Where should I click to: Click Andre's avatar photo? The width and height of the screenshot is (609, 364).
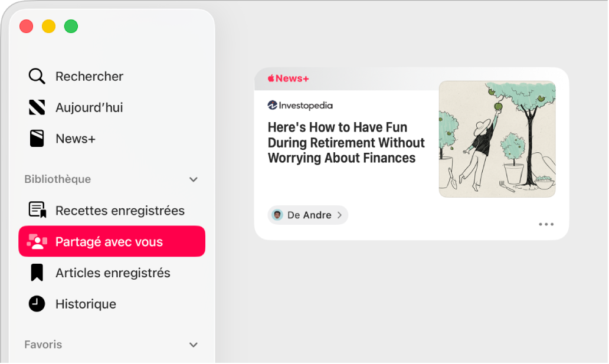click(277, 215)
